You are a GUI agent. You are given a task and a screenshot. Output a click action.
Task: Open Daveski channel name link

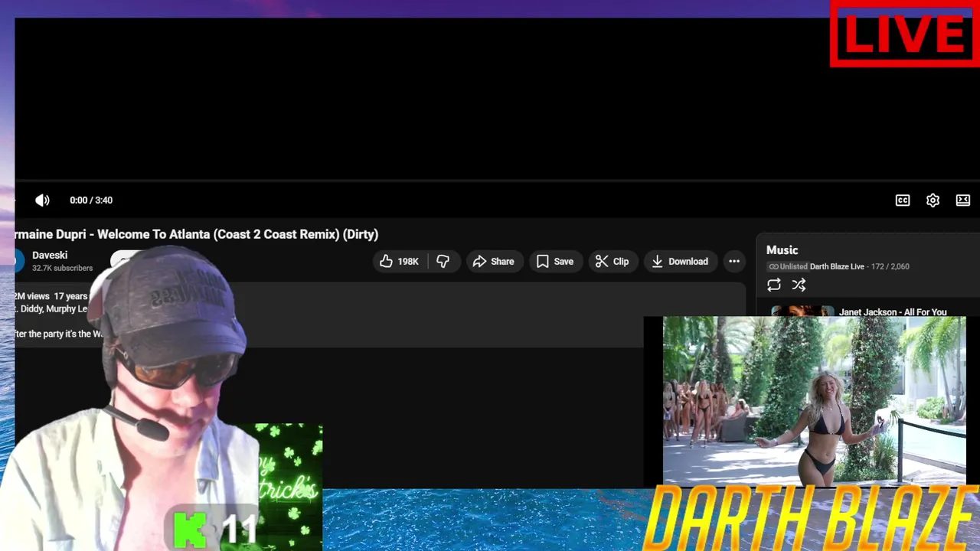(x=50, y=255)
